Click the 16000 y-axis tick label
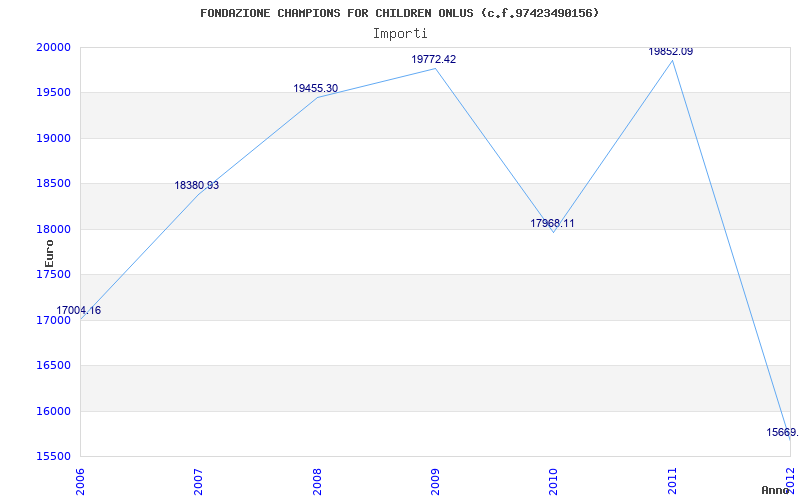 pos(53,411)
